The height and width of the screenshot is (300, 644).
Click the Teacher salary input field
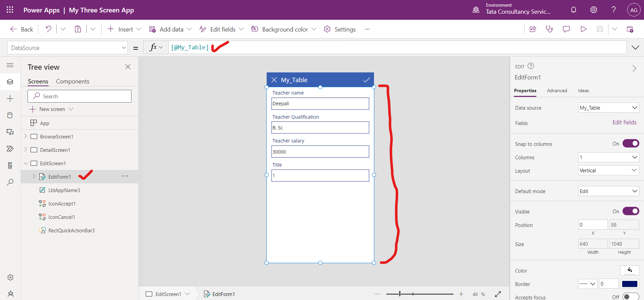(x=320, y=152)
